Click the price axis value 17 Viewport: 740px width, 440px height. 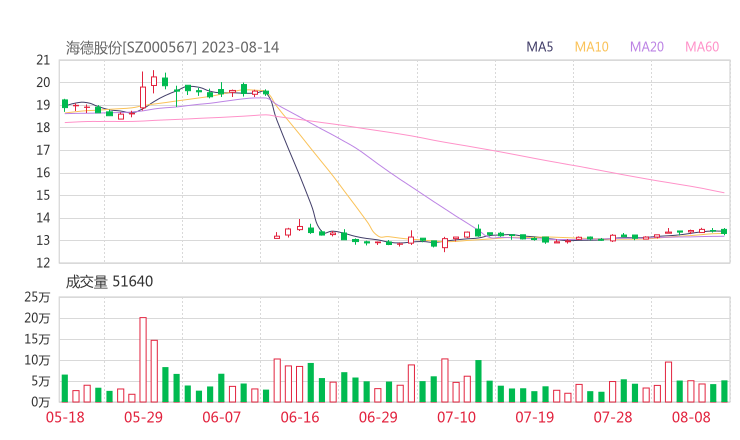coord(43,150)
